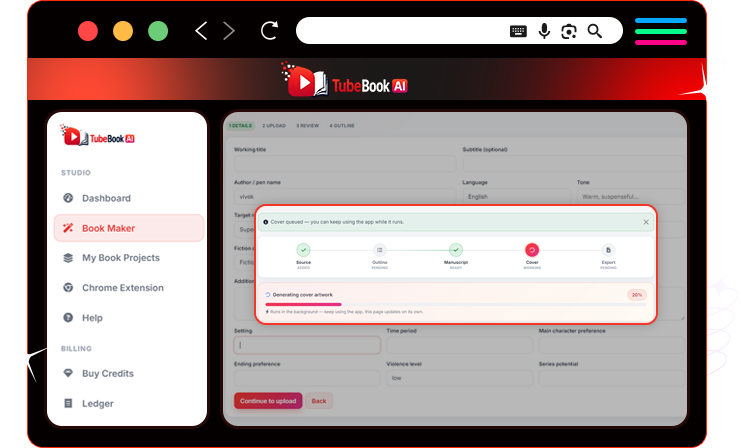741x448 pixels.
Task: Click the Main character preference field
Action: 612,345
